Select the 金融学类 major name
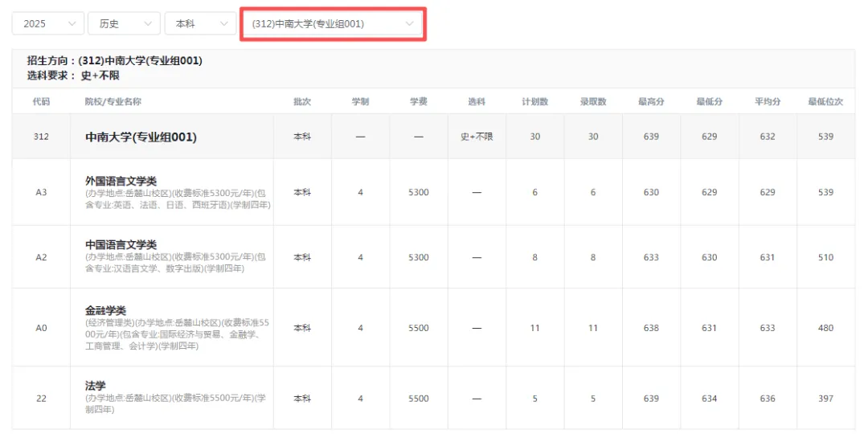 tap(105, 311)
